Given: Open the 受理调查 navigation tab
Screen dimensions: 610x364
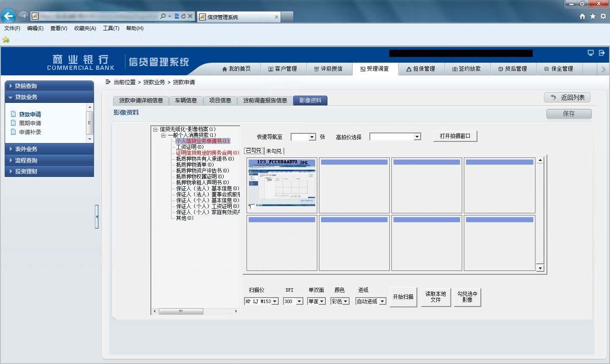Looking at the screenshot, I should point(374,69).
